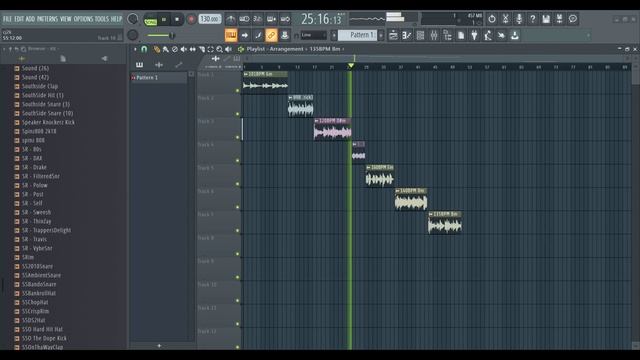This screenshot has width=640, height=360.
Task: Select the Speaker Knockerz Kick sample
Action: (x=48, y=122)
